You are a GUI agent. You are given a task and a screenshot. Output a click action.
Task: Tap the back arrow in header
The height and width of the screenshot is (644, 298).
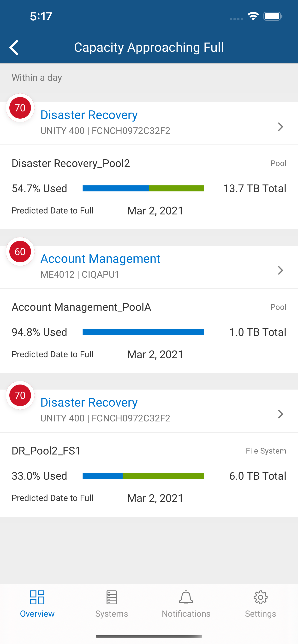(14, 47)
